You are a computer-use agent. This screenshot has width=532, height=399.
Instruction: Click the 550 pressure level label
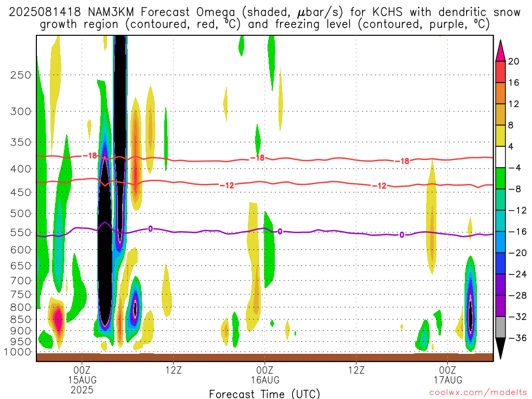pyautogui.click(x=21, y=232)
